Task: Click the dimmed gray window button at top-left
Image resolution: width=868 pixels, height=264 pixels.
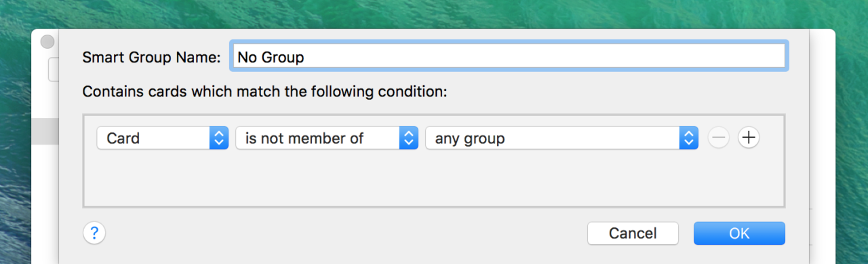Action: [x=47, y=41]
